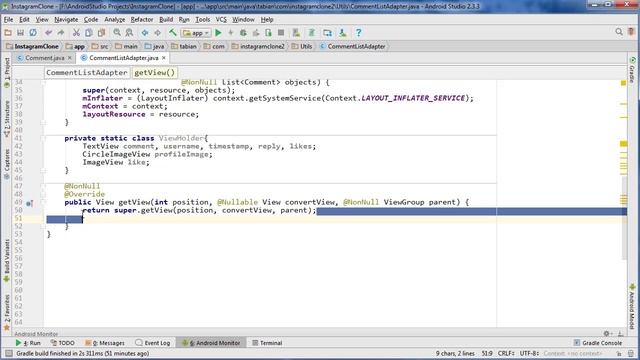
Task: Open the Run tool window tab
Action: tap(28, 343)
